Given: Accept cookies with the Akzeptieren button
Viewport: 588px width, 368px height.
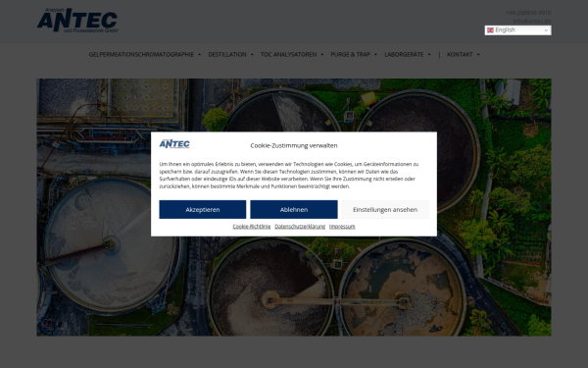Looking at the screenshot, I should 203,210.
